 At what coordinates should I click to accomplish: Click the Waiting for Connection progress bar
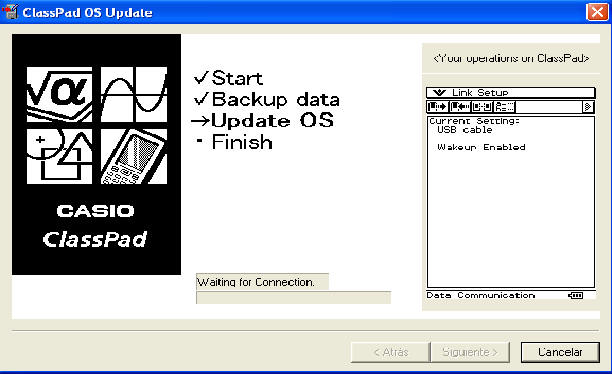point(294,297)
